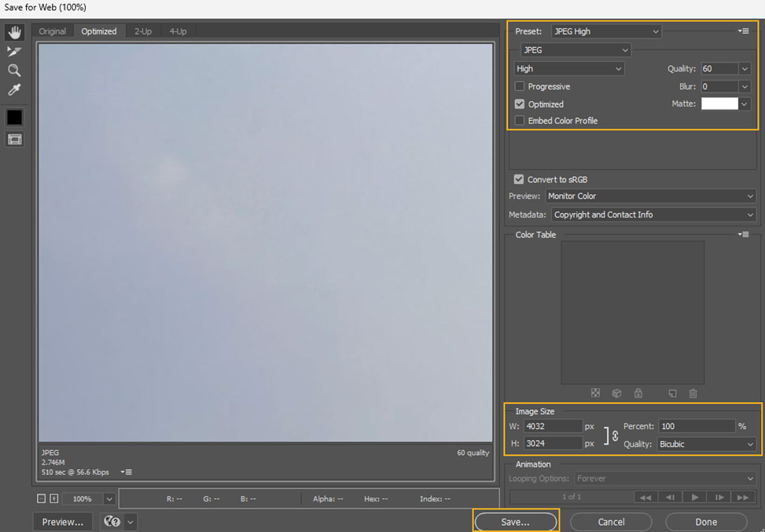The width and height of the screenshot is (765, 532).
Task: Enable the Progressive checkbox
Action: 520,86
